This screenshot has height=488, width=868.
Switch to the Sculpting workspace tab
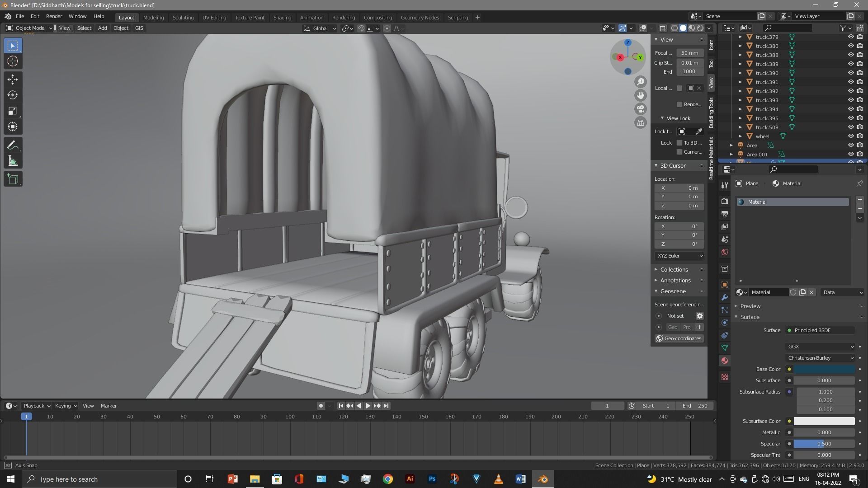point(183,18)
